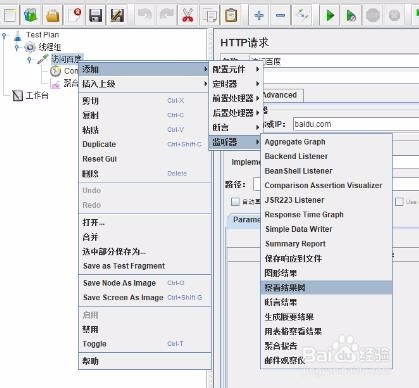The height and width of the screenshot is (388, 419).
Task: Click the Copy toolbar icon
Action: click(210, 15)
